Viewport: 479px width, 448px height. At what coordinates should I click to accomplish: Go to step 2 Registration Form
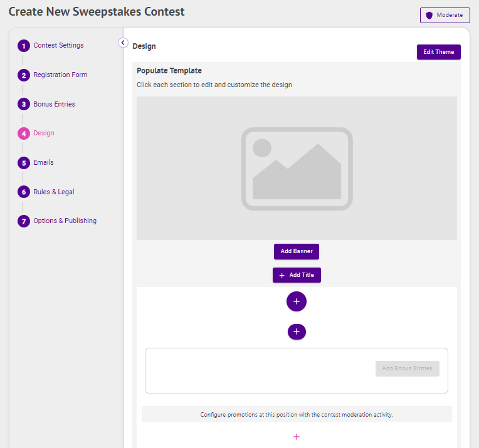point(60,75)
